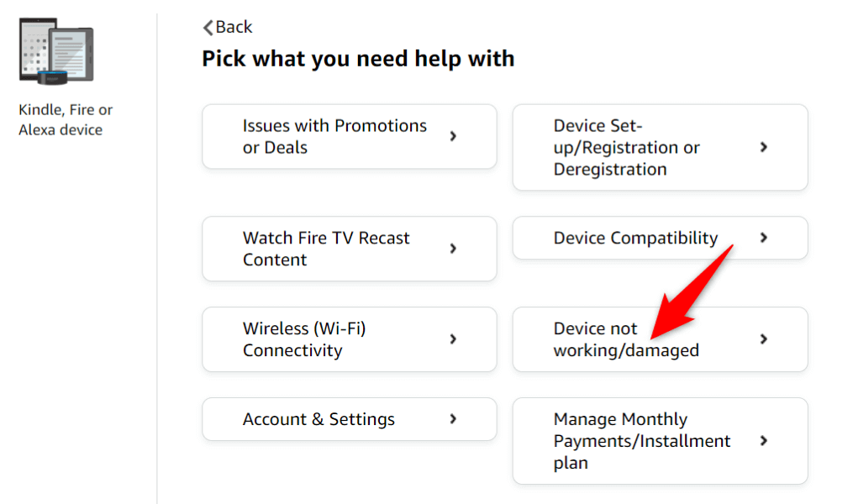Viewport: 858px width, 504px height.
Task: Click the Kindle, Fire or Alexa device image
Action: (55, 50)
